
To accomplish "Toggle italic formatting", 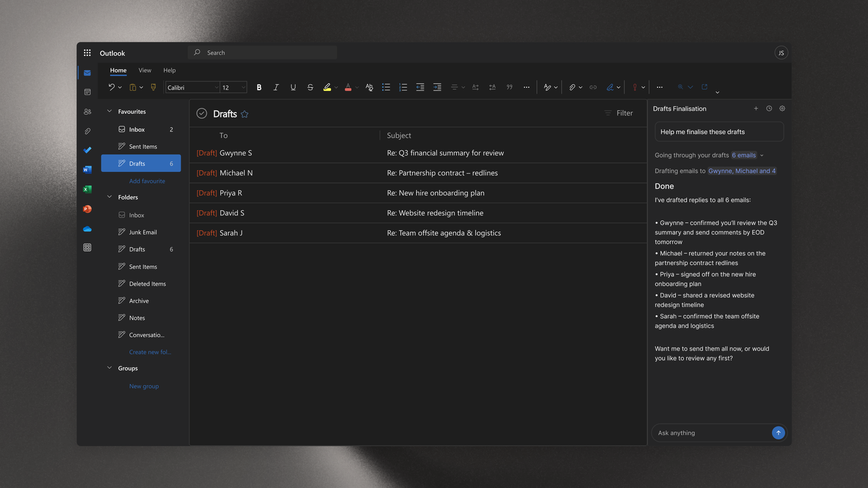I will pyautogui.click(x=276, y=87).
